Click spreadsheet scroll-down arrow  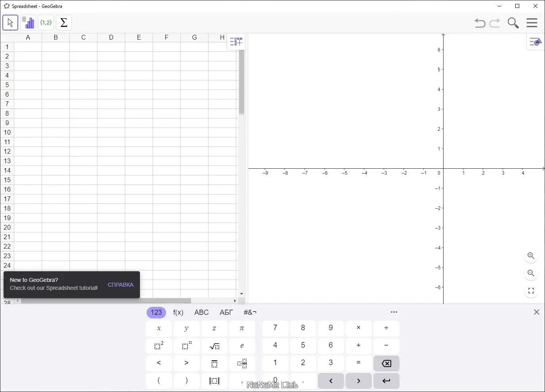click(241, 294)
